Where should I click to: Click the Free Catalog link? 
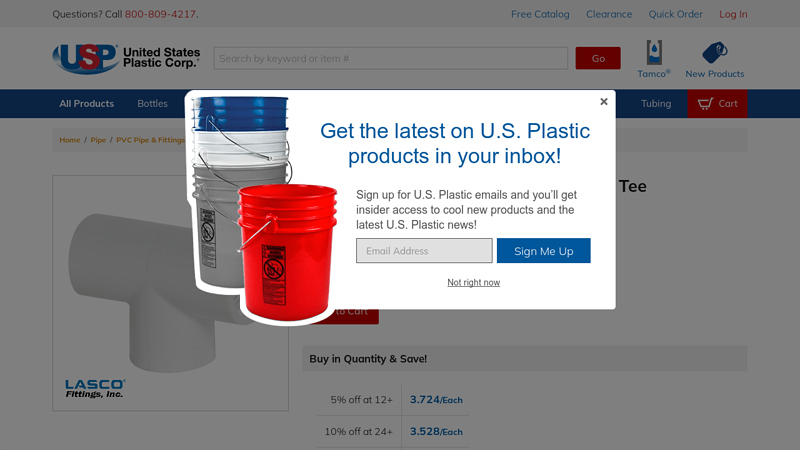click(540, 14)
